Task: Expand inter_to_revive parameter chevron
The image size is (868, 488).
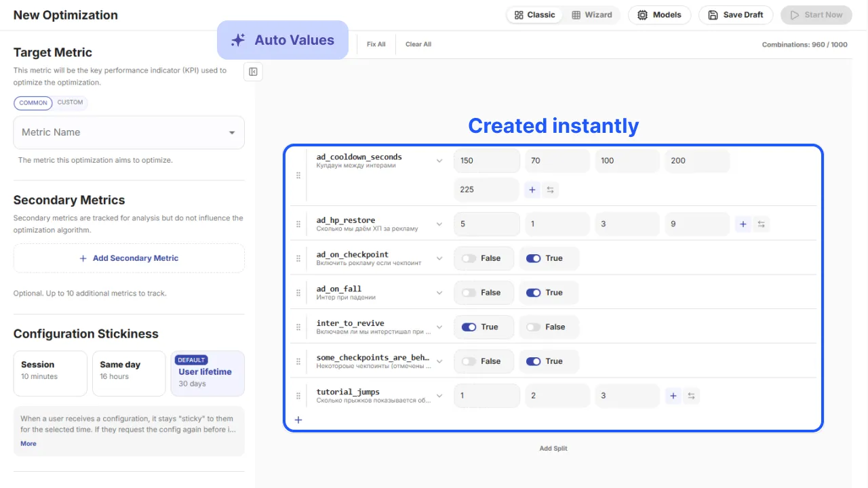Action: click(439, 327)
